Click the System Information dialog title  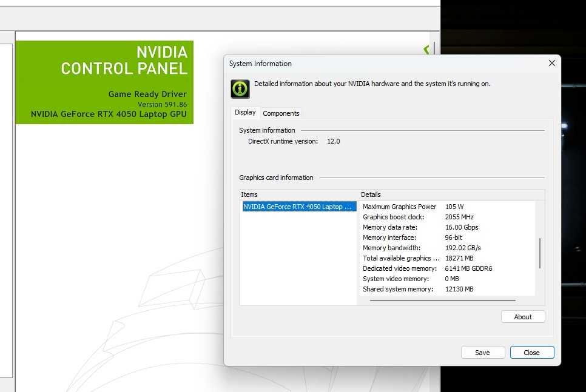point(260,64)
